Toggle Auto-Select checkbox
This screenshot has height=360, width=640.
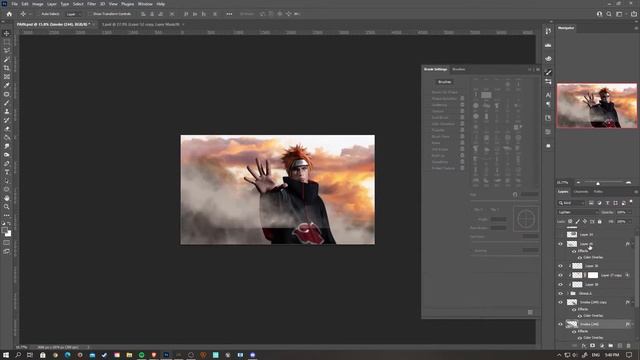(x=39, y=14)
